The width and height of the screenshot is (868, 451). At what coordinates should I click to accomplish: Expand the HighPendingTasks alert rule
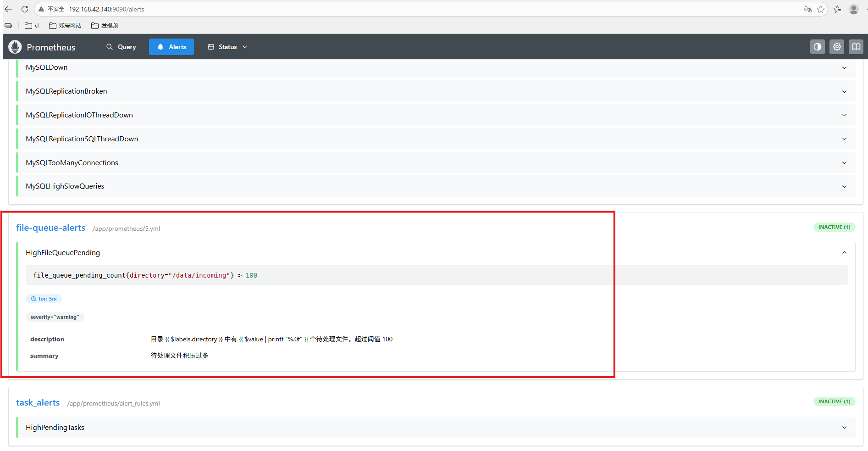(x=844, y=428)
